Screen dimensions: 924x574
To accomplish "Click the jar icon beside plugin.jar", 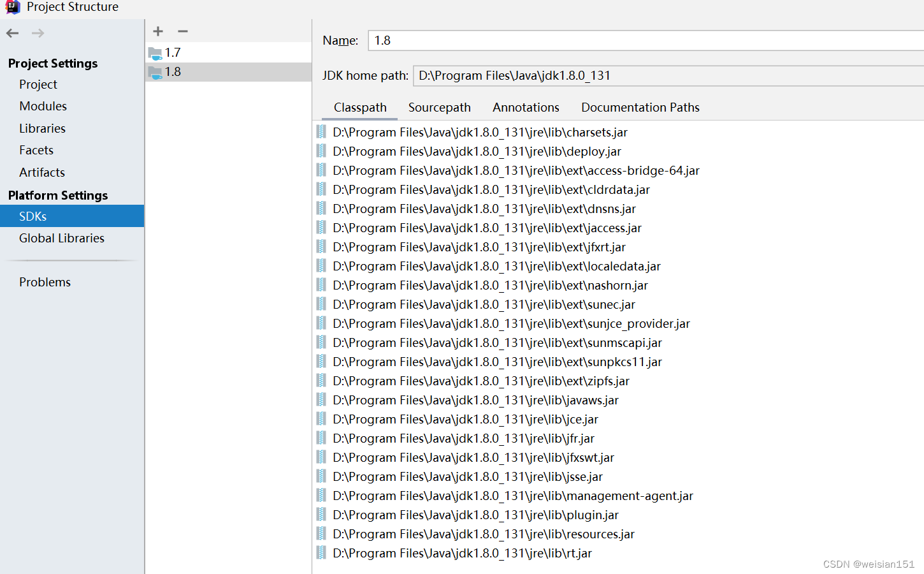I will 321,515.
